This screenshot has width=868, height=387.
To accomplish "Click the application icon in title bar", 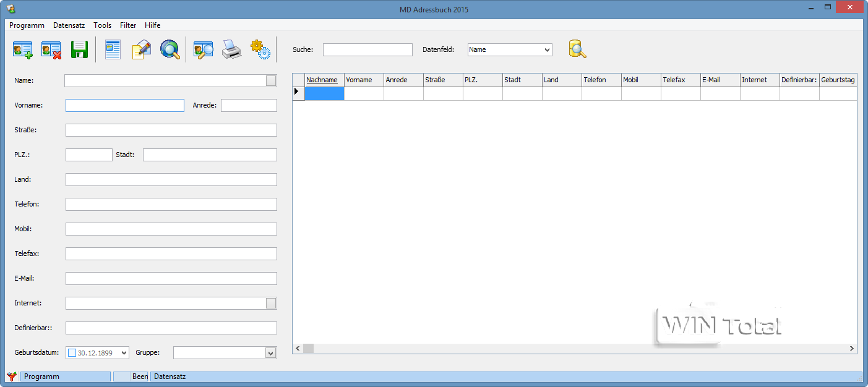I will tap(11, 9).
